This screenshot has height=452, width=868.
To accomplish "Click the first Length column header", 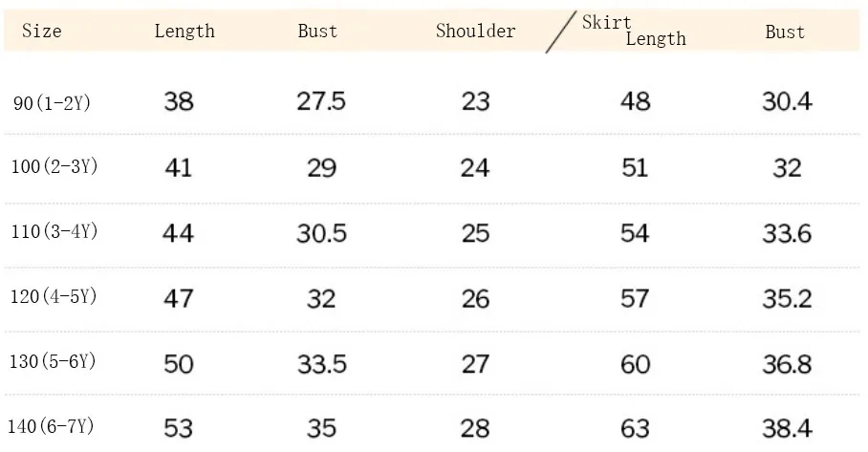I will click(x=184, y=31).
